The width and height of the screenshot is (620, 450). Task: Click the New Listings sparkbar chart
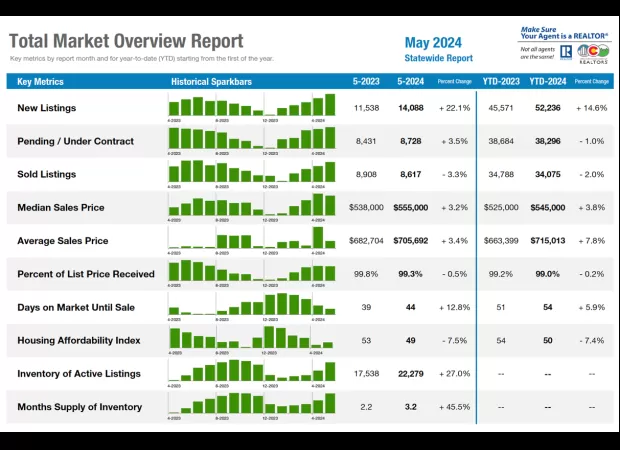(252, 107)
